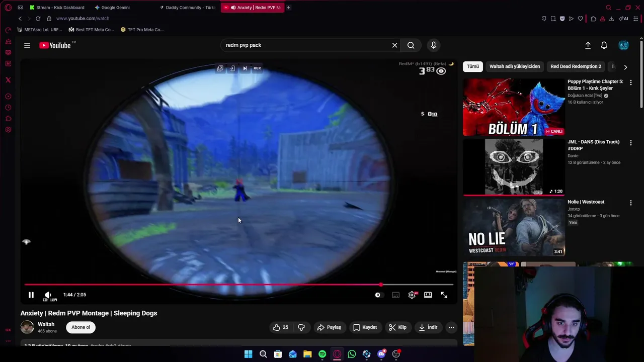Open the Poppy Playtime Chapter 5 thumbnail
Viewport: 644px width, 362px height.
pyautogui.click(x=514, y=107)
